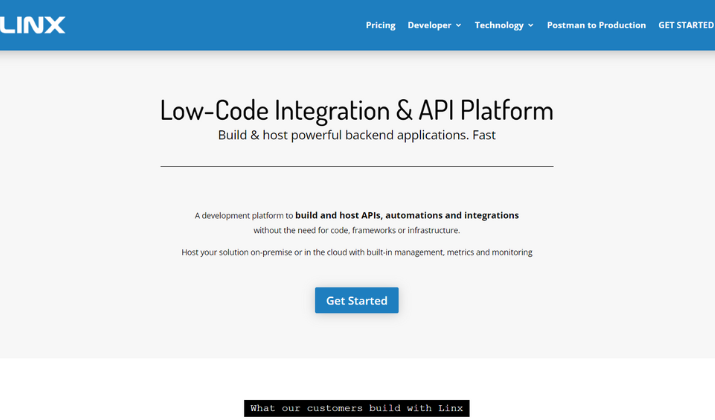Click the 'Low-Code Integration & API Platform' heading
This screenshot has width=715, height=420.
[x=357, y=110]
